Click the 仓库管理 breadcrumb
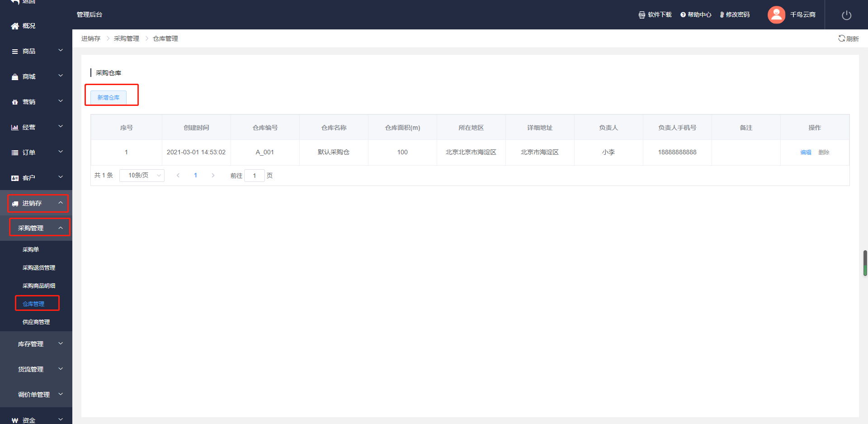This screenshot has height=424, width=868. (165, 39)
